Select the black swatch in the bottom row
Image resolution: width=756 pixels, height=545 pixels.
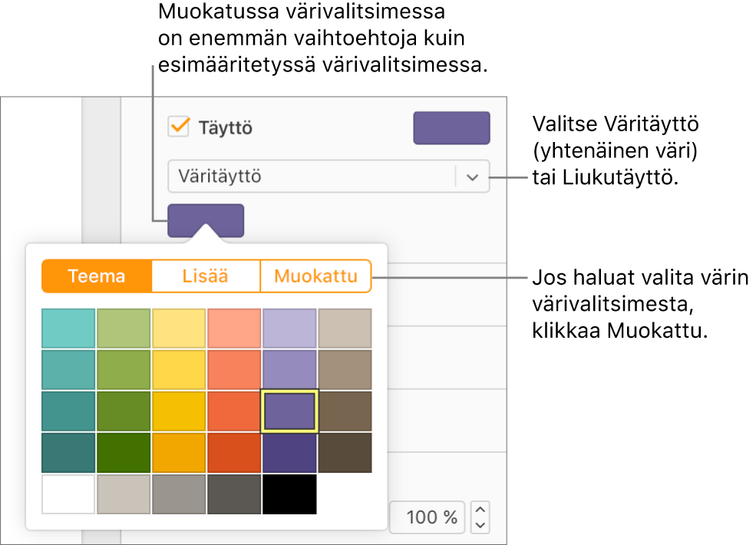point(289,494)
